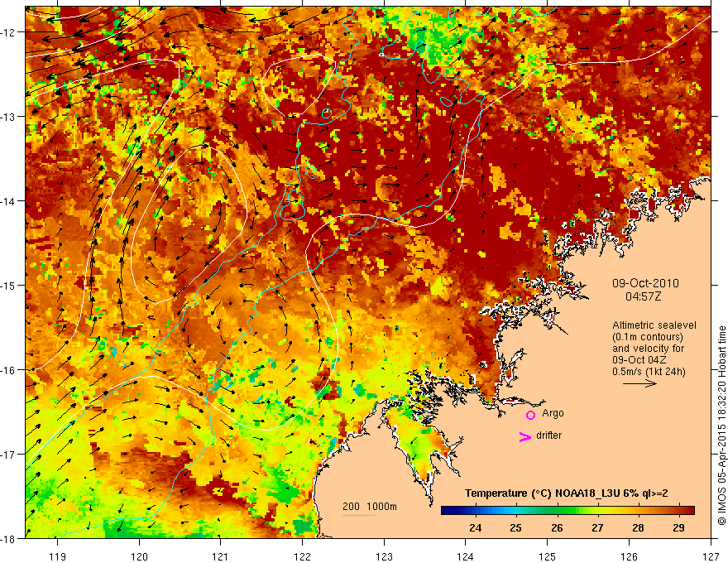Click the 'drifter' legend label

tap(548, 435)
